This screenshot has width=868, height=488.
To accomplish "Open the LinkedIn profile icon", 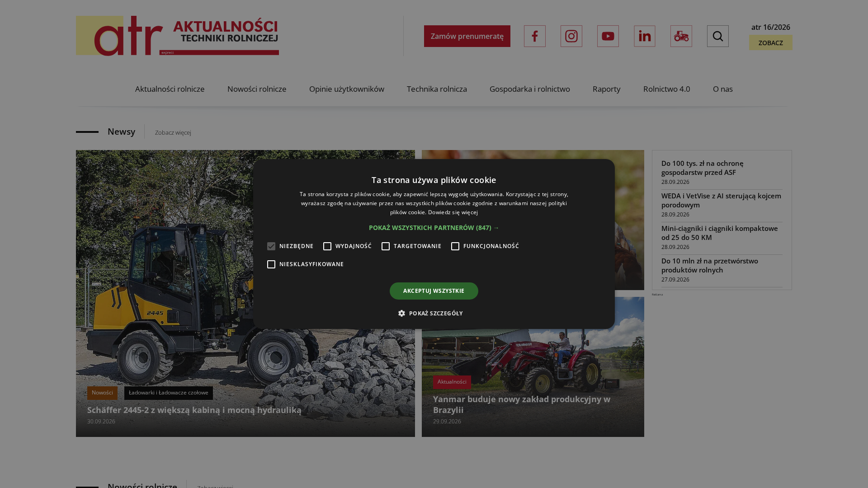I will coord(645,36).
